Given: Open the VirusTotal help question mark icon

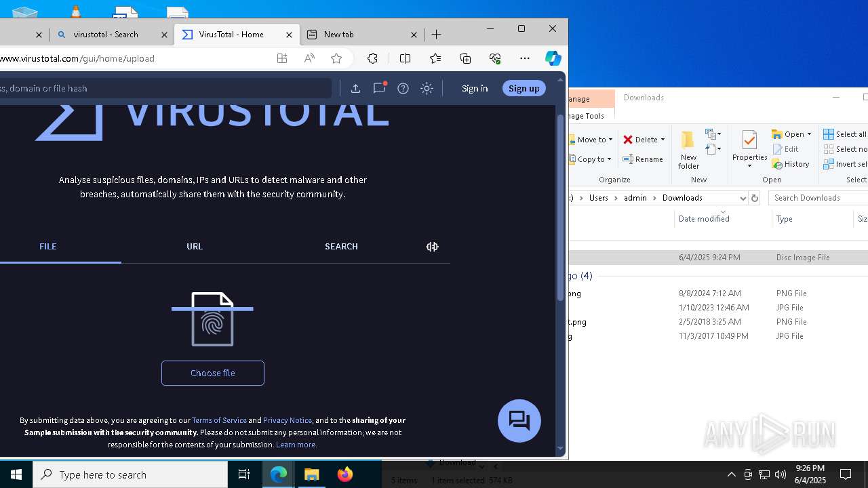Looking at the screenshot, I should point(403,88).
